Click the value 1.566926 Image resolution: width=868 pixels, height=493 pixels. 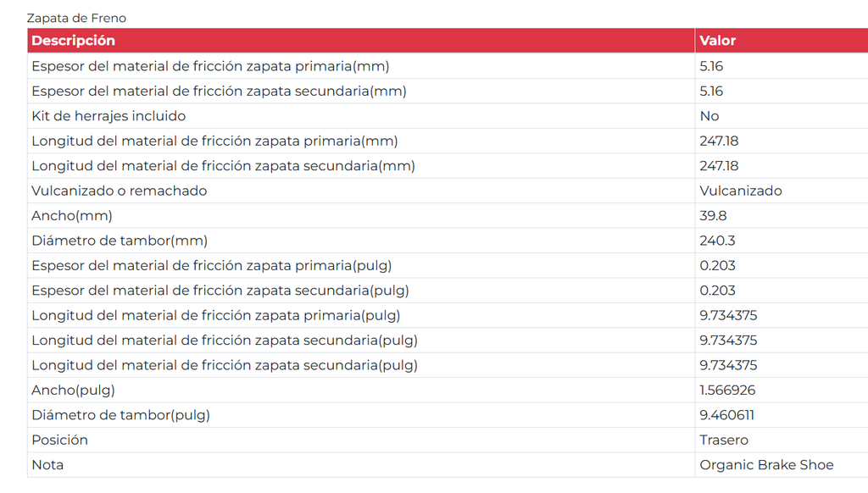coord(727,391)
